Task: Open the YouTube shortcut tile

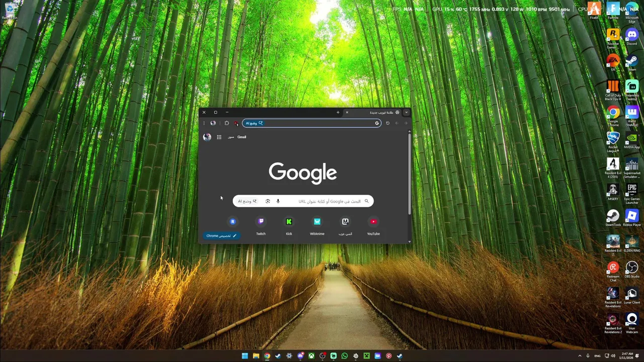Action: [373, 226]
